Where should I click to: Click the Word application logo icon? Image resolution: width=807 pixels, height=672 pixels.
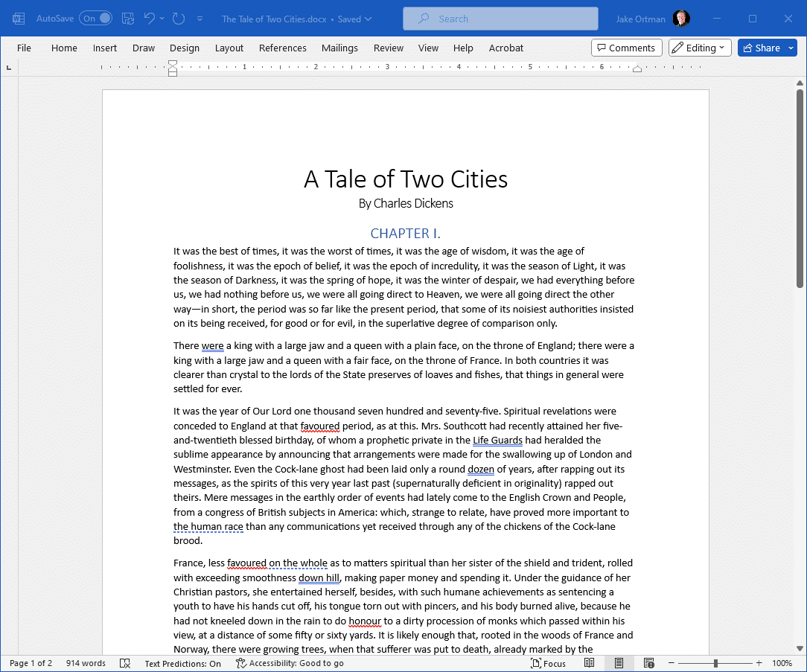pyautogui.click(x=19, y=19)
